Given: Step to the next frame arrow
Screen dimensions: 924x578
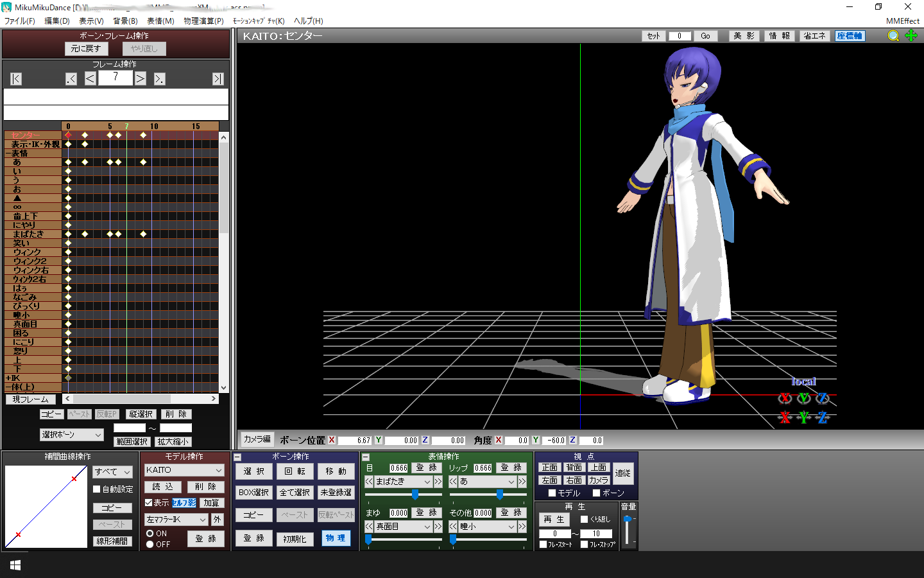Looking at the screenshot, I should (141, 78).
